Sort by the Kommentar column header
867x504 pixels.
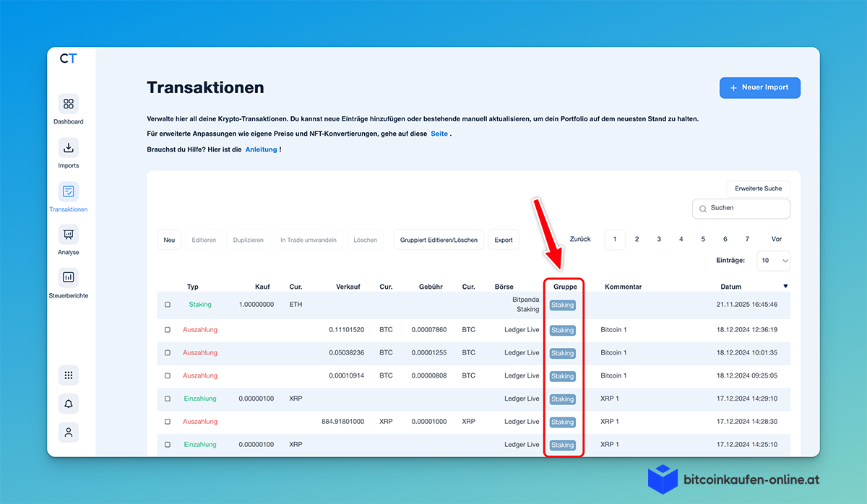click(x=623, y=287)
